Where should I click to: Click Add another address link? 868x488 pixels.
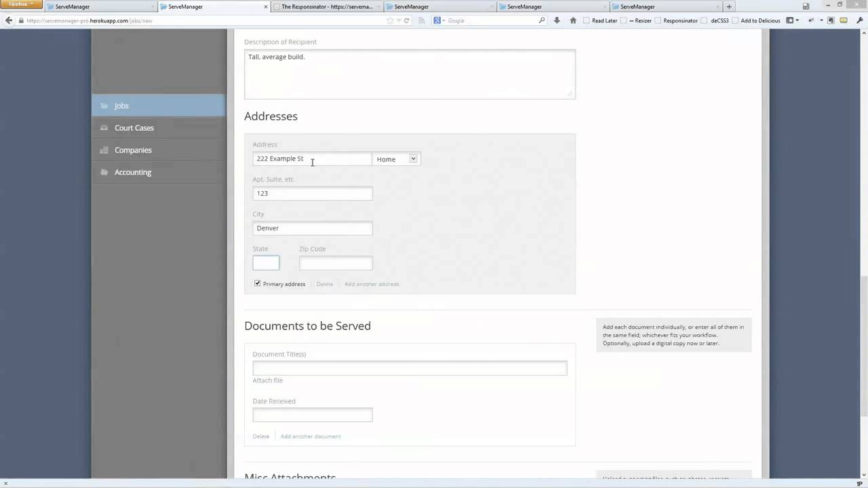pos(372,284)
